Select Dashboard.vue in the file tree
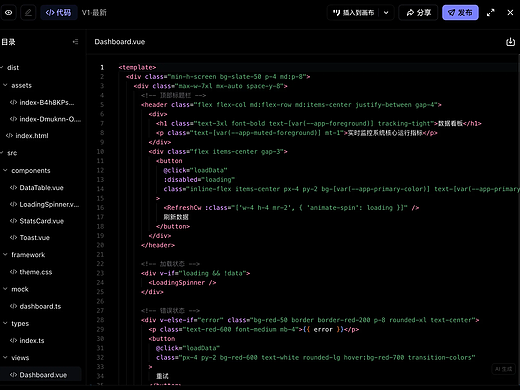Screen dimensions: 520x390 click(x=41, y=375)
